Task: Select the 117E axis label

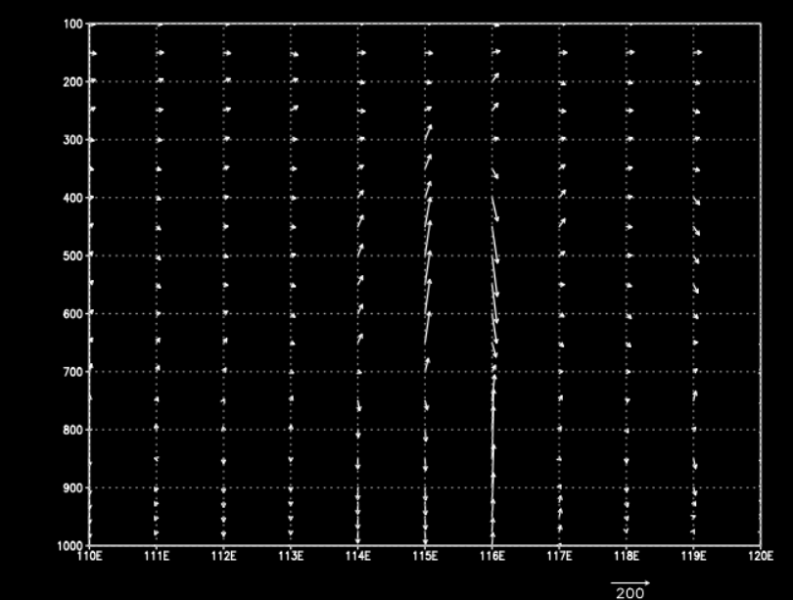Action: pyautogui.click(x=559, y=555)
